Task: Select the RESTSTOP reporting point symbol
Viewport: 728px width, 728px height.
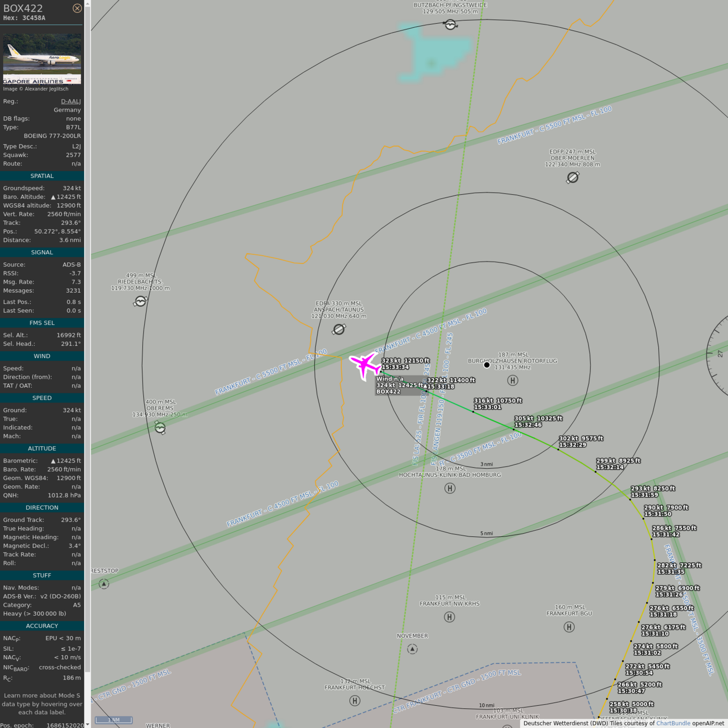Action: pos(104,584)
